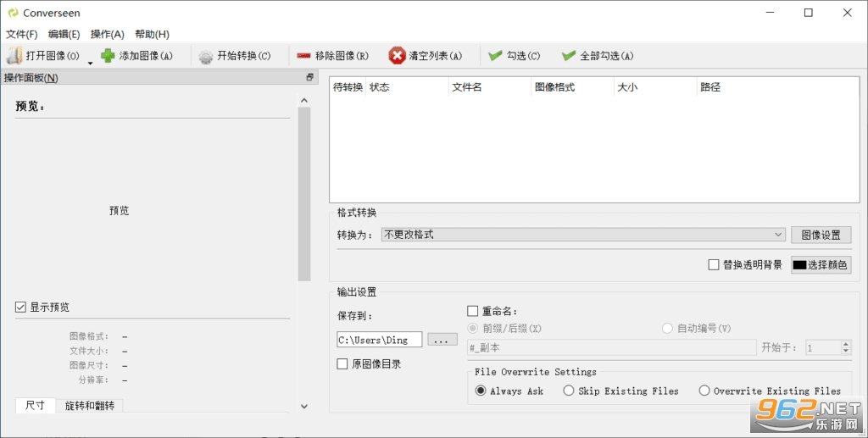Maximize the Converseen window

coord(808,13)
